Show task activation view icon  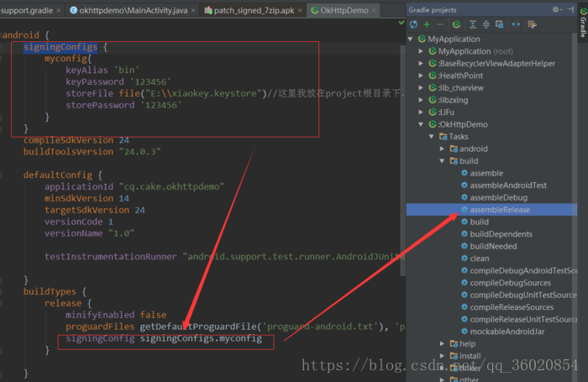[500, 24]
